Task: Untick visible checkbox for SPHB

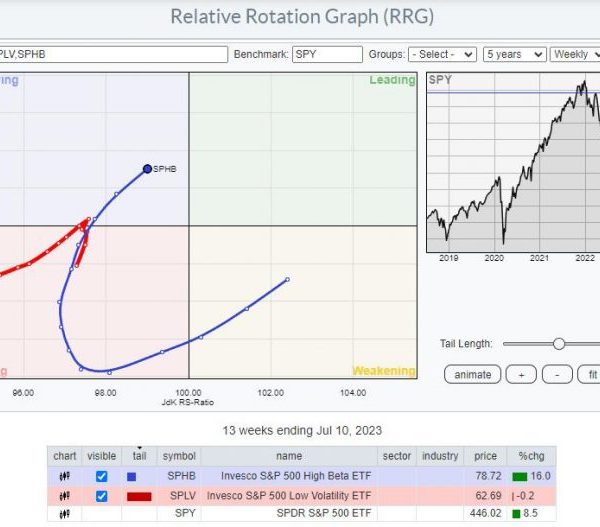Action: point(101,476)
